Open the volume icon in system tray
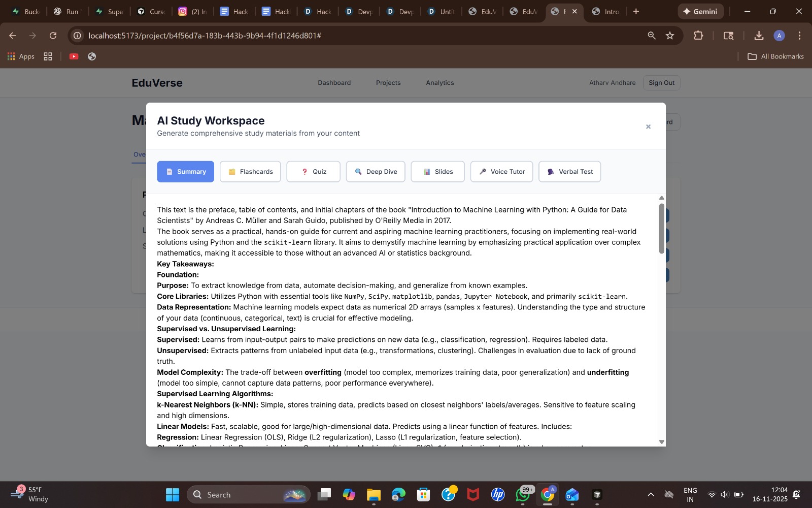This screenshot has height=508, width=812. tap(724, 495)
